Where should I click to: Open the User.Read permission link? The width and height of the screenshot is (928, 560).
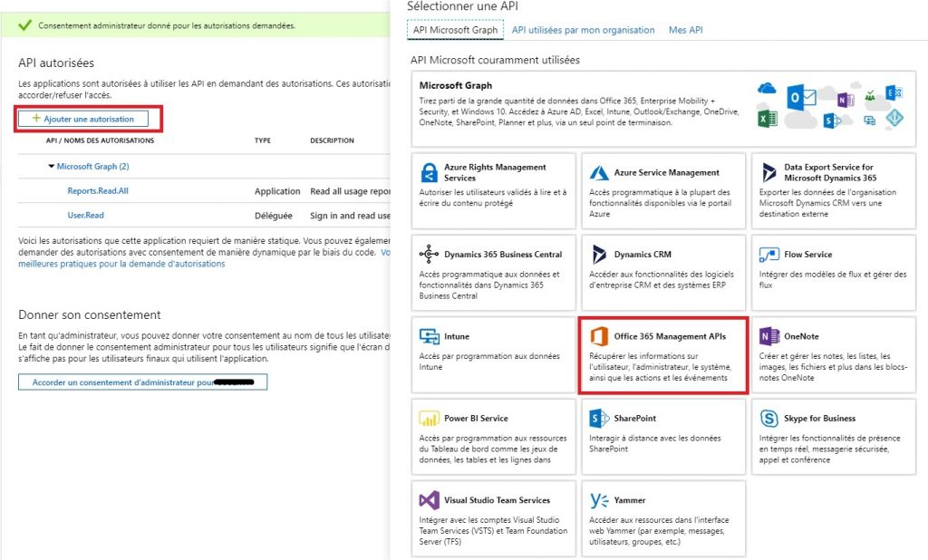85,216
